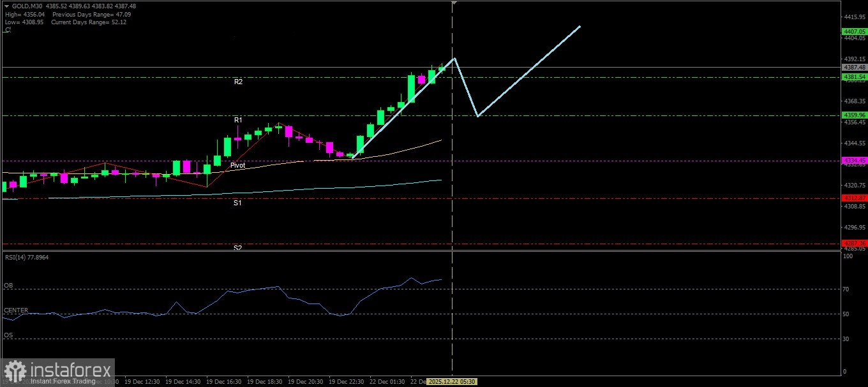Select the Pivot level label
The height and width of the screenshot is (387, 868).
coord(237,165)
